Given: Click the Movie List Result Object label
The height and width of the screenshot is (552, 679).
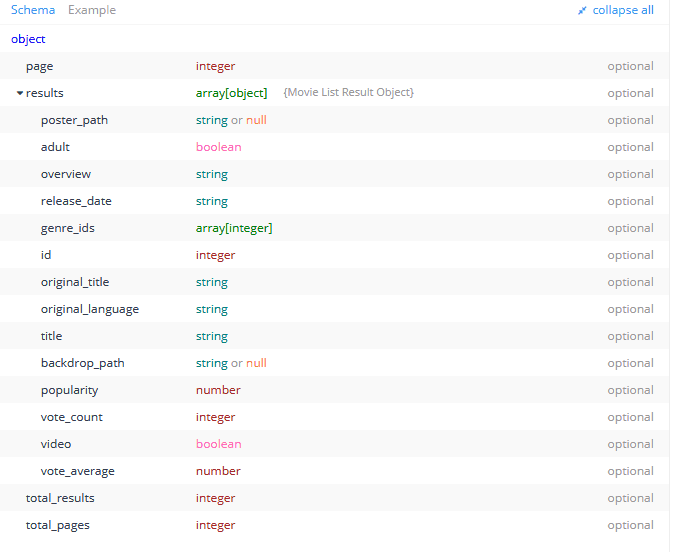Looking at the screenshot, I should (349, 93).
